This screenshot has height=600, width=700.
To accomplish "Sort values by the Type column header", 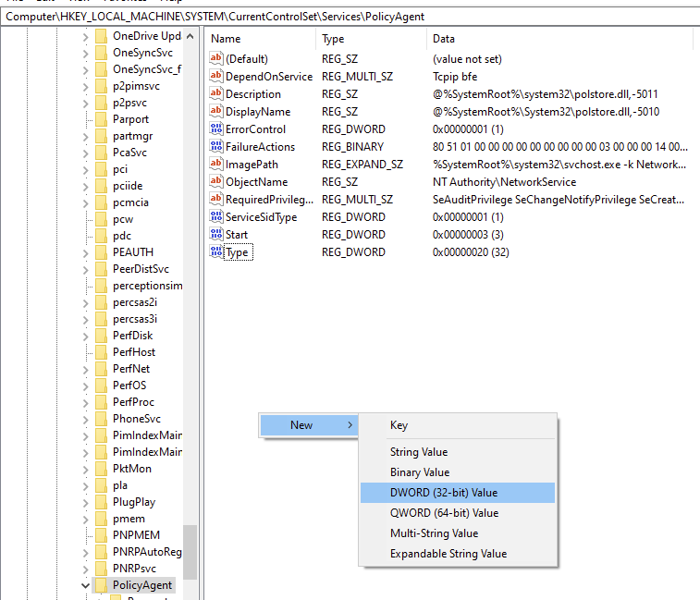I will [x=371, y=39].
